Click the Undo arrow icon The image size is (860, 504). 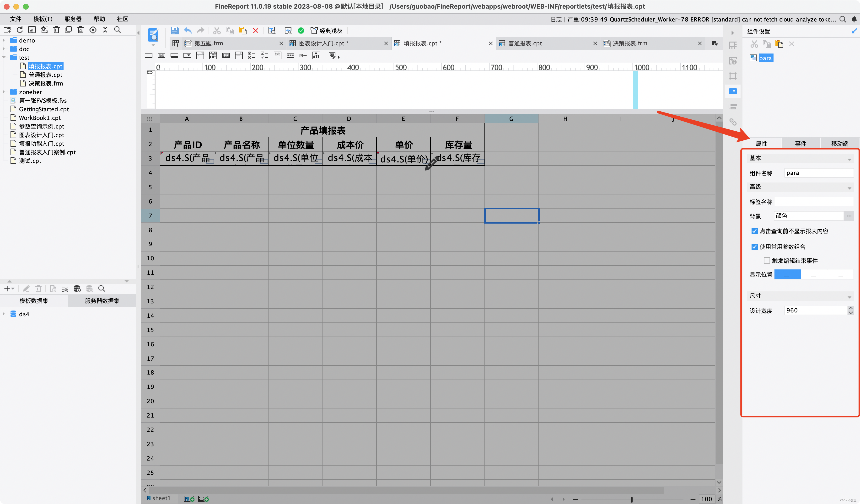(188, 31)
